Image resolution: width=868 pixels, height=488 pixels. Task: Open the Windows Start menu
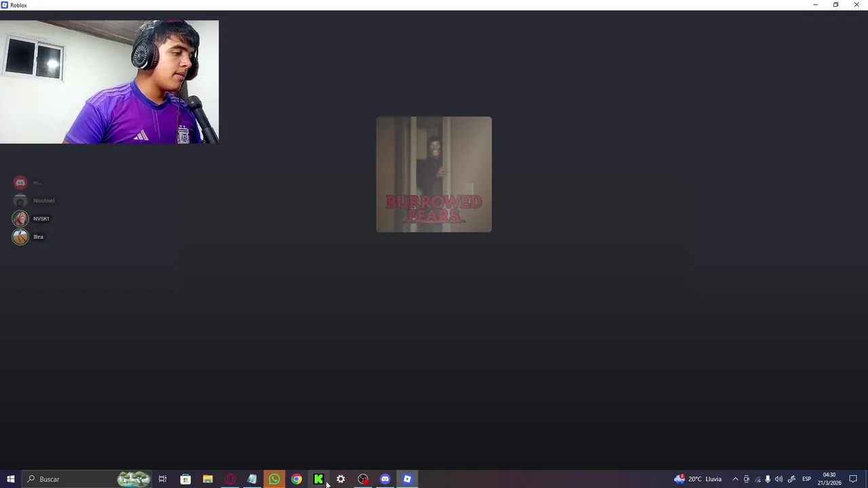10,479
